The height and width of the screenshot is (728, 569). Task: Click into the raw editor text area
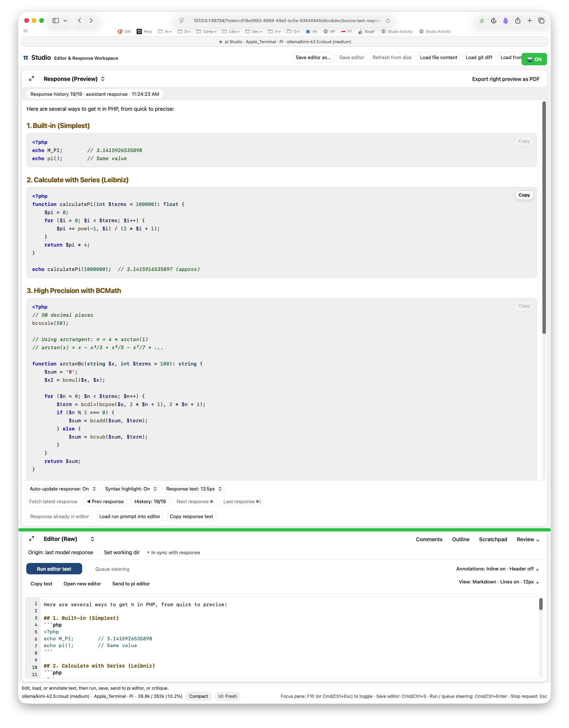(x=290, y=637)
